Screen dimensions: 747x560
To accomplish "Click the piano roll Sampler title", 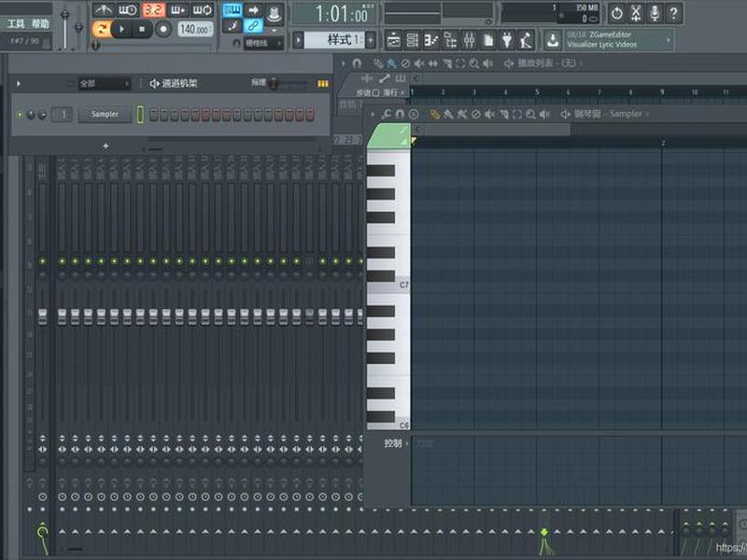I will (608, 114).
